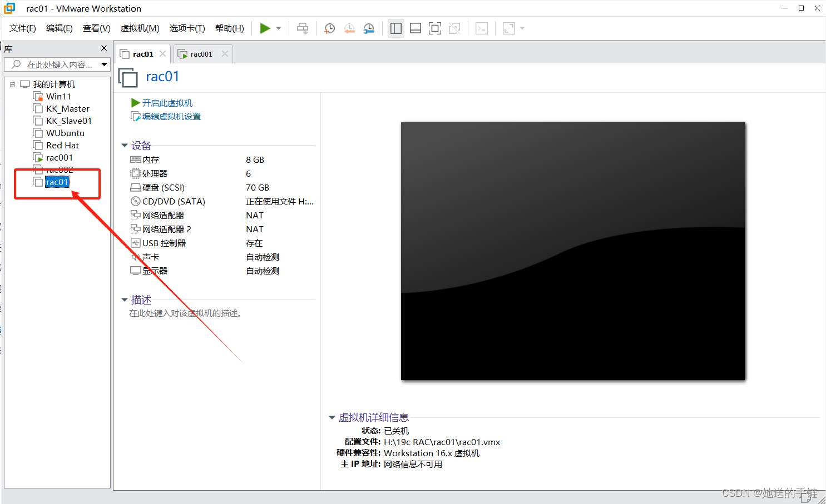Enable full screen mode from toolbar
Viewport: 826px width, 504px height.
click(x=434, y=28)
